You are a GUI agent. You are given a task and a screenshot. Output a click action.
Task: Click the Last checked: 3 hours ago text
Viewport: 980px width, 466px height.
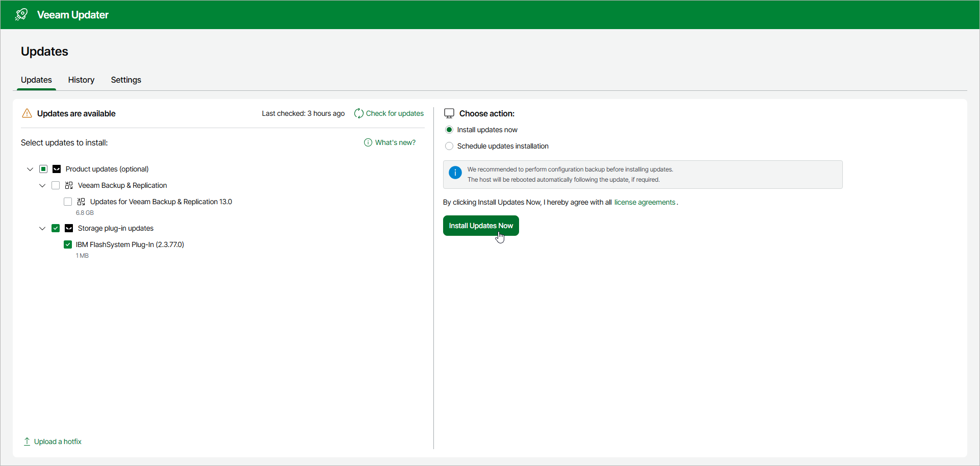point(303,113)
